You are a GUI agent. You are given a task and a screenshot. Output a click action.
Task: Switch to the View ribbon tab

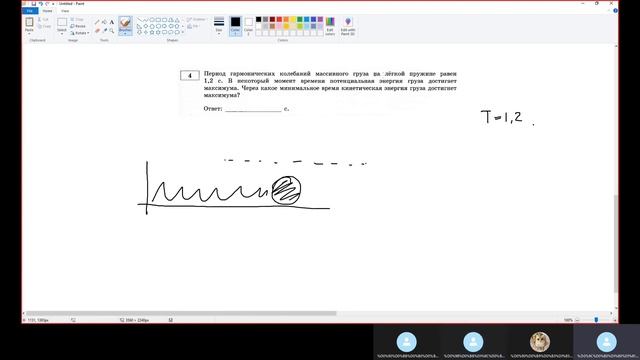pos(65,11)
